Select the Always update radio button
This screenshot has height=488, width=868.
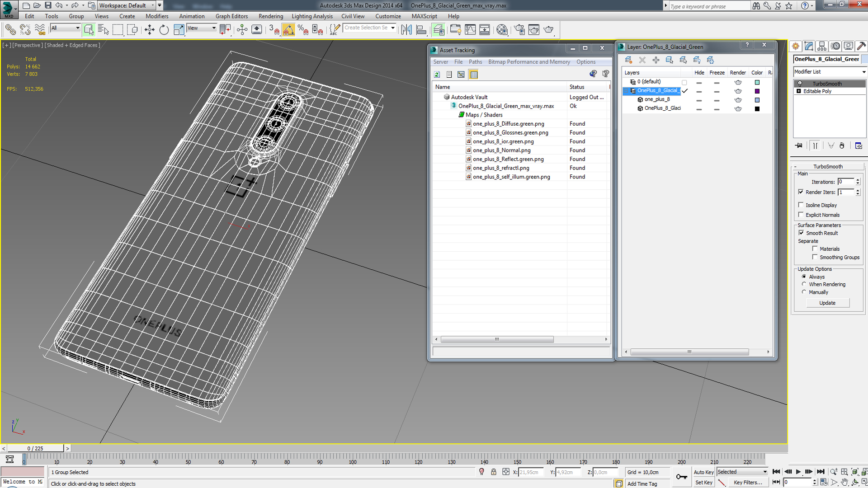804,277
